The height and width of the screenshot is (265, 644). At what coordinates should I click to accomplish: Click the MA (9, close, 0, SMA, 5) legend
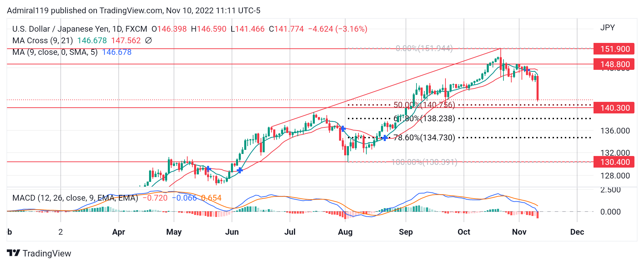[55, 52]
